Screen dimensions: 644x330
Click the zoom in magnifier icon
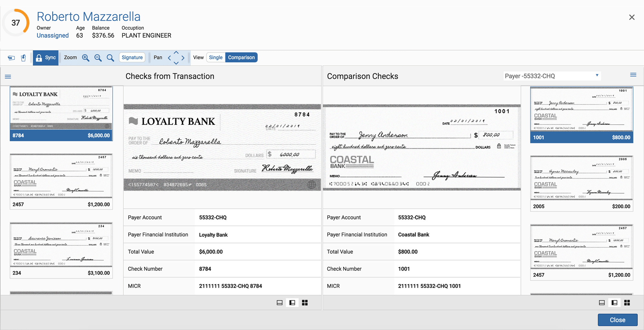pos(86,58)
